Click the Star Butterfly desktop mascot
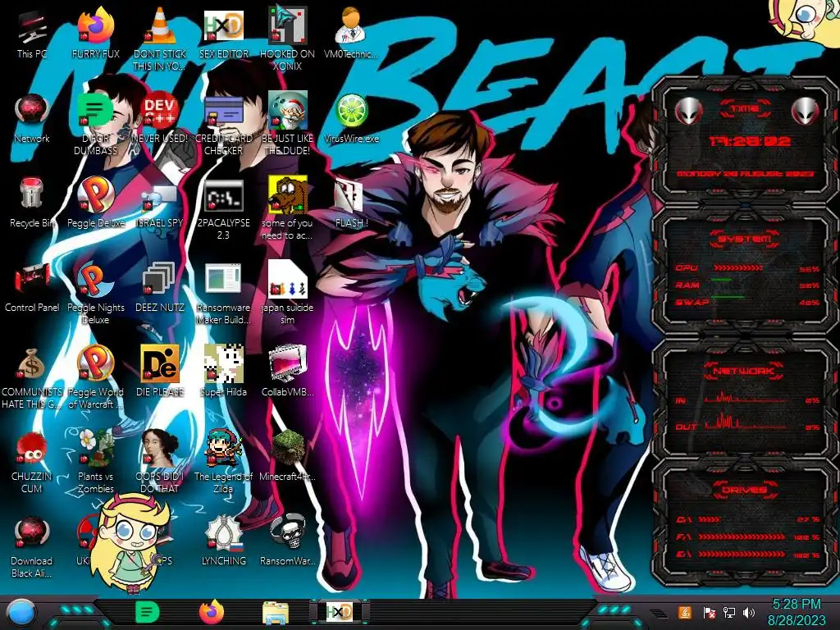Viewport: 840px width, 630px height. (130, 541)
